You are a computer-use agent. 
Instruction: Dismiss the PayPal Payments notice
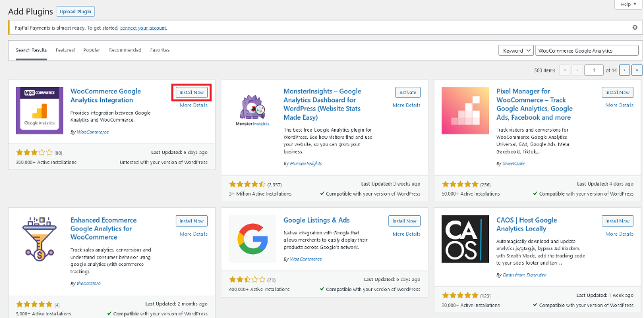coord(635,28)
